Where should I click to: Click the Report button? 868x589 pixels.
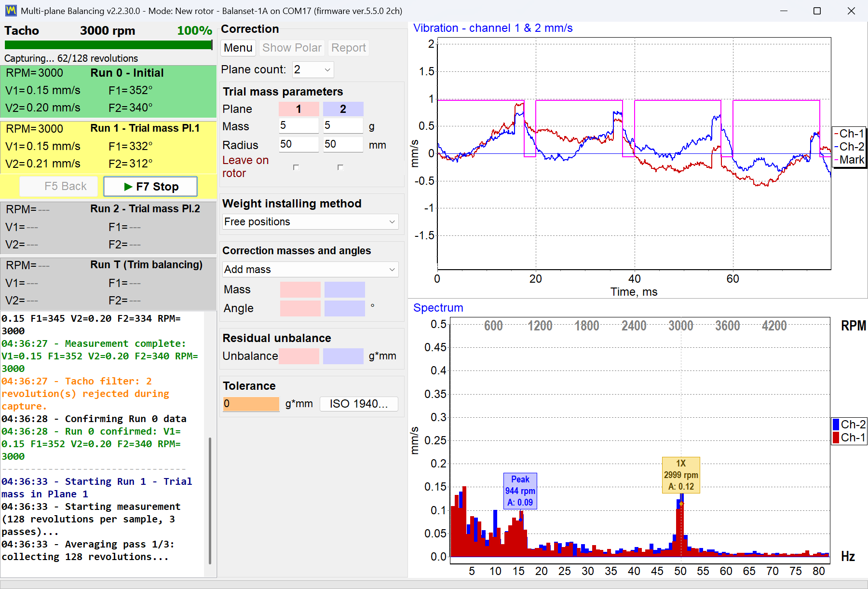point(349,48)
